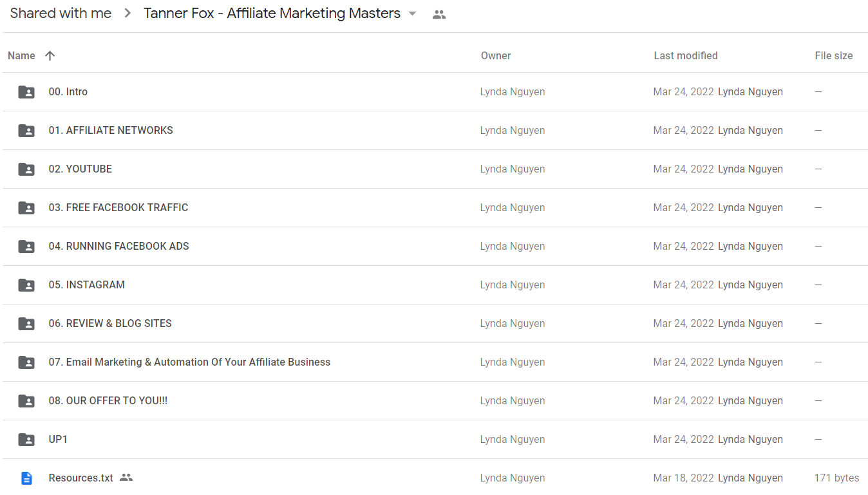Reverse sort order with the Name arrow

50,55
